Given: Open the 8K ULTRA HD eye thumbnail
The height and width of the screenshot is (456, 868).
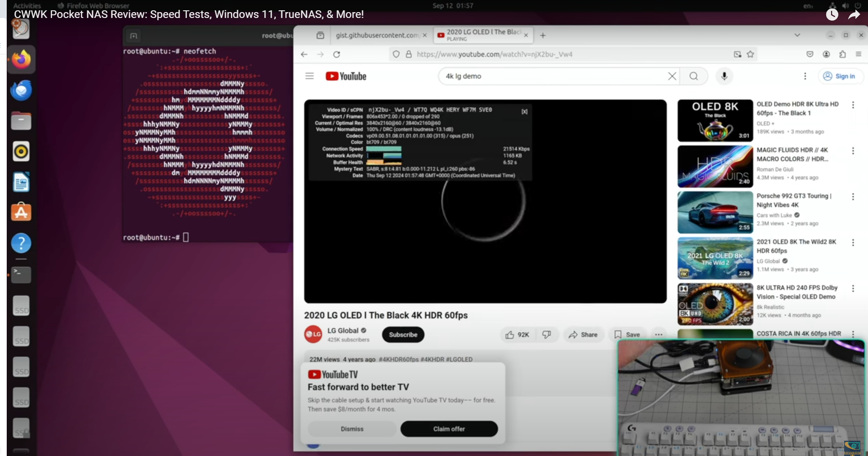Looking at the screenshot, I should click(x=715, y=304).
